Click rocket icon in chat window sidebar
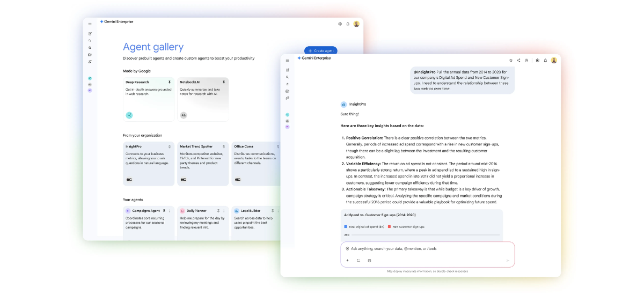644x295 pixels. pos(288,98)
